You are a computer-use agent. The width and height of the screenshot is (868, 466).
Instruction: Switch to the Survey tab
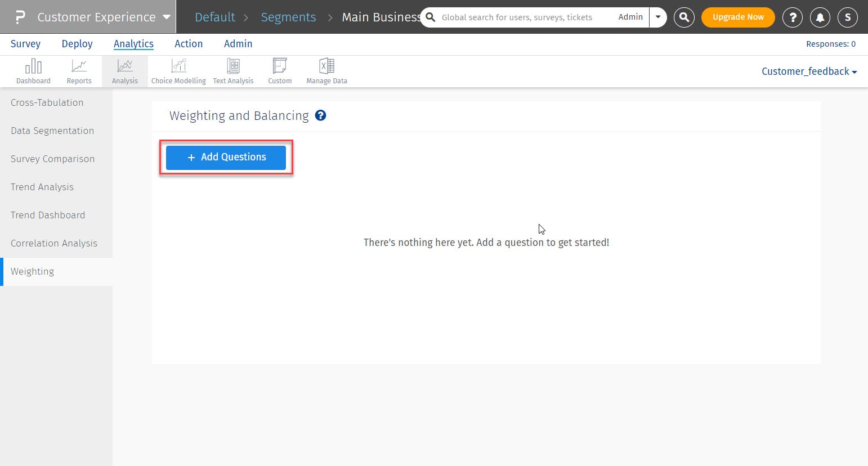click(x=25, y=44)
